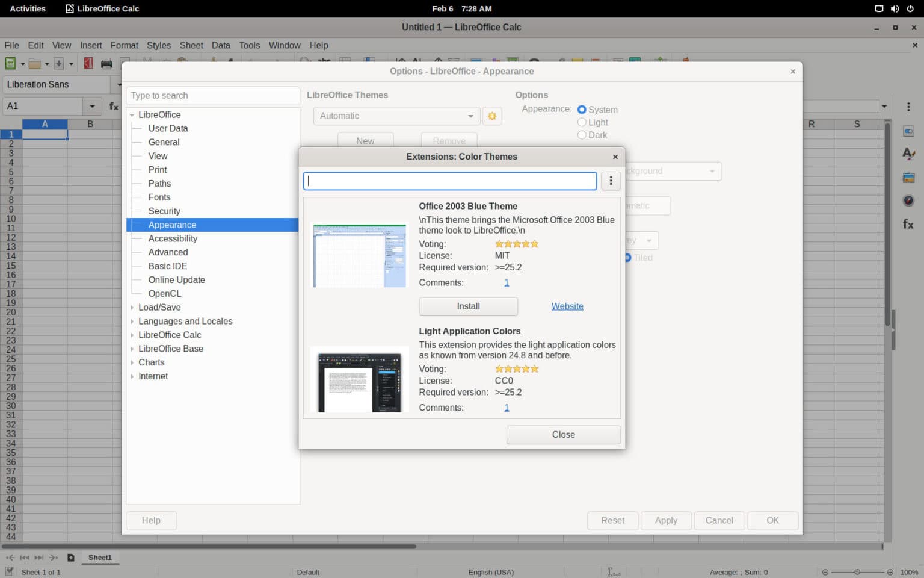Image resolution: width=924 pixels, height=578 pixels.
Task: Click the gear icon next to the theme selector
Action: 492,116
